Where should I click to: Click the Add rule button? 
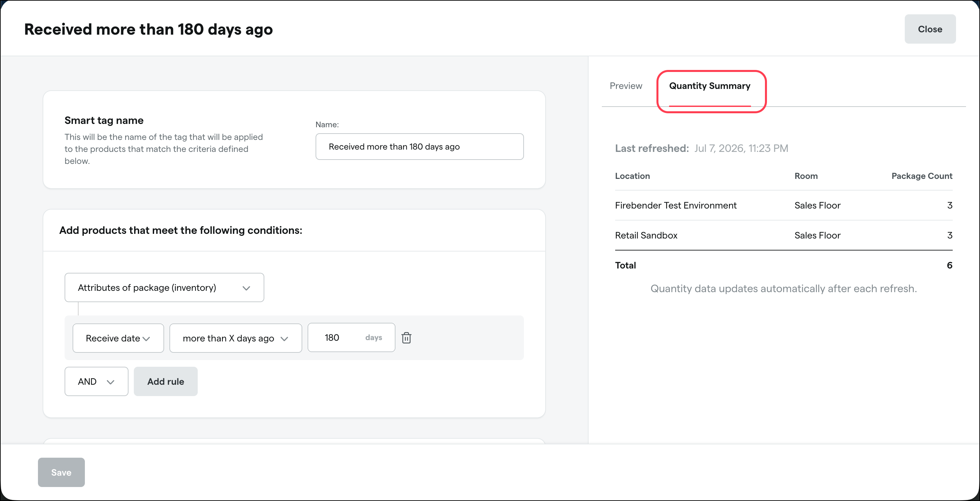[165, 381]
